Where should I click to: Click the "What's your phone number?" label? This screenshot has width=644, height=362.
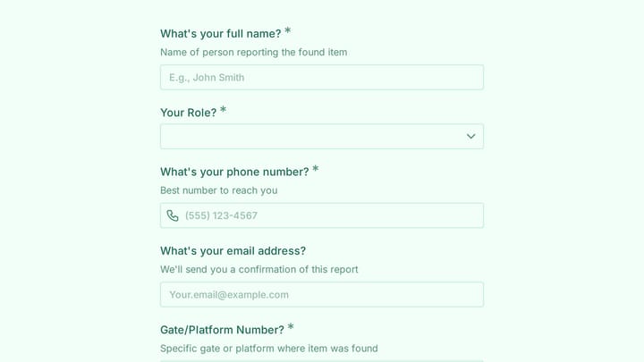click(x=234, y=172)
